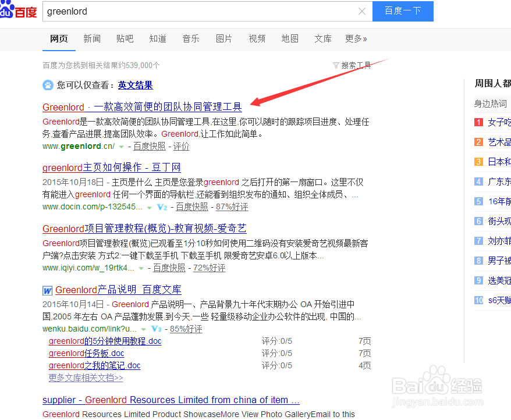
Task: Click the Baidu logo
Action: (18, 10)
